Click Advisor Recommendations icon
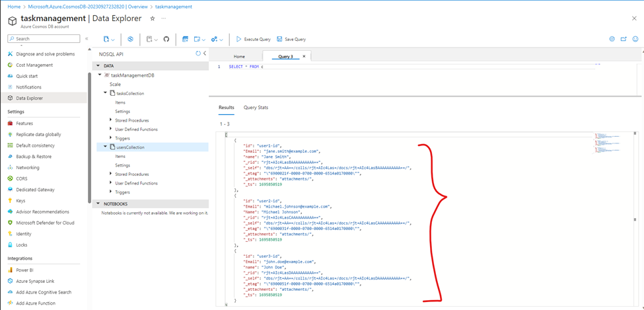Image resolution: width=644 pixels, height=310 pixels. coord(11,212)
